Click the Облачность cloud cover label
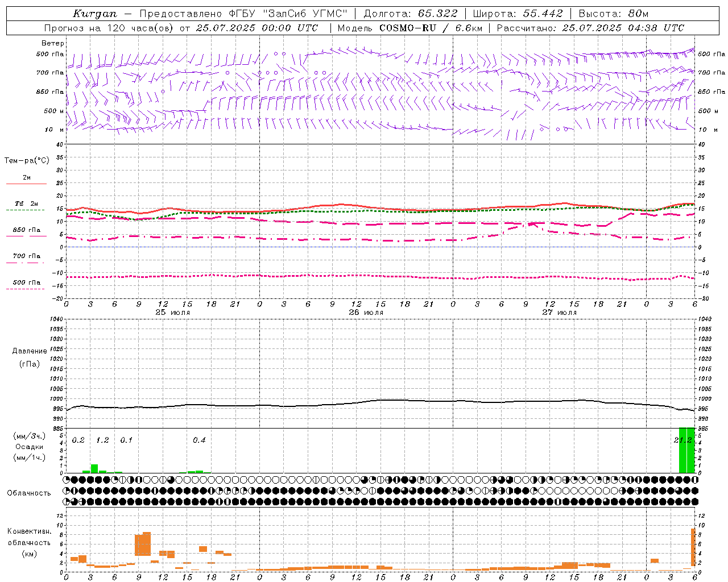 (29, 493)
